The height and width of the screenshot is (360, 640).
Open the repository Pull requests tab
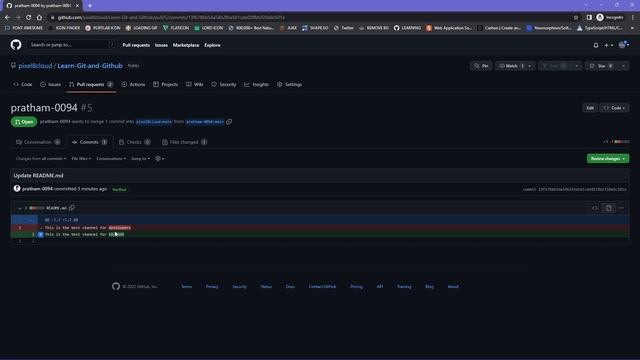[91, 84]
